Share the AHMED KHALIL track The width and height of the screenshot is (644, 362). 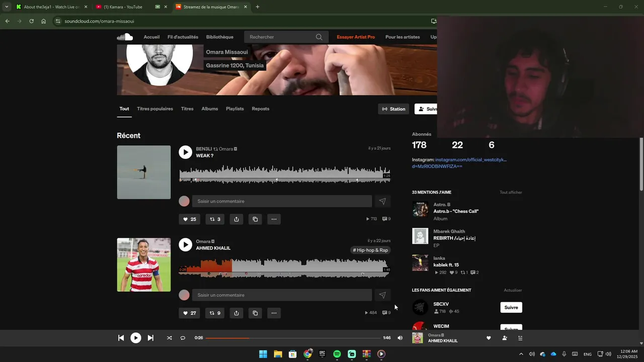[236, 313]
